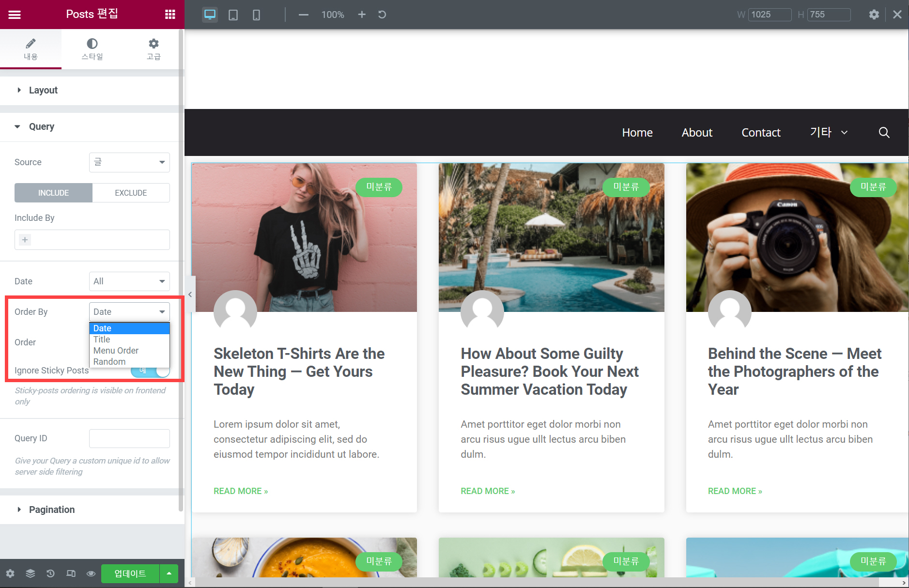Open the site search magnifier icon
The width and height of the screenshot is (909, 588).
coord(884,132)
